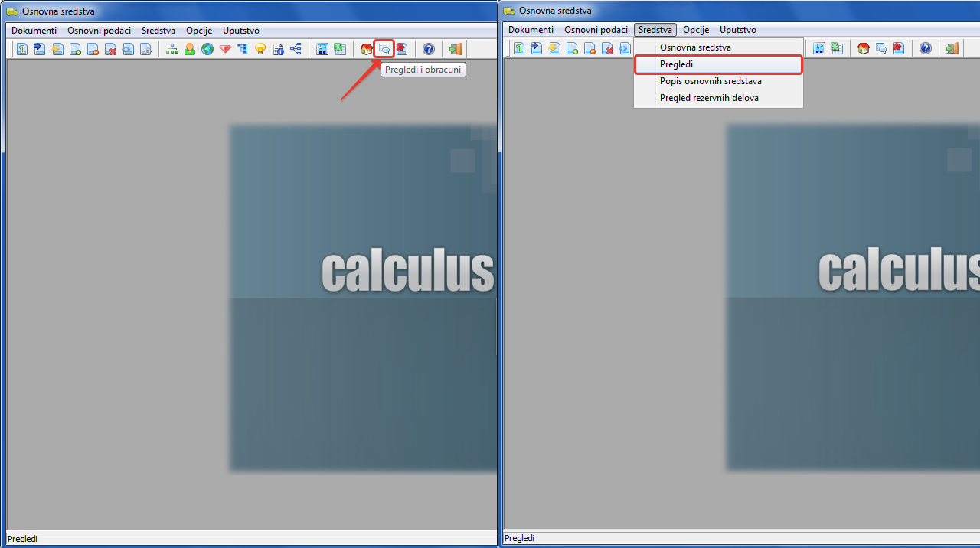The height and width of the screenshot is (548, 980).
Task: Click the delete document (red X) icon in the tooltip window
Action: 110,49
